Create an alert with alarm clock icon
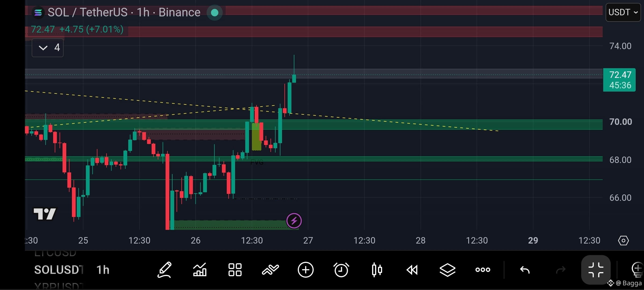Screen dimensions: 644x290 (341, 270)
